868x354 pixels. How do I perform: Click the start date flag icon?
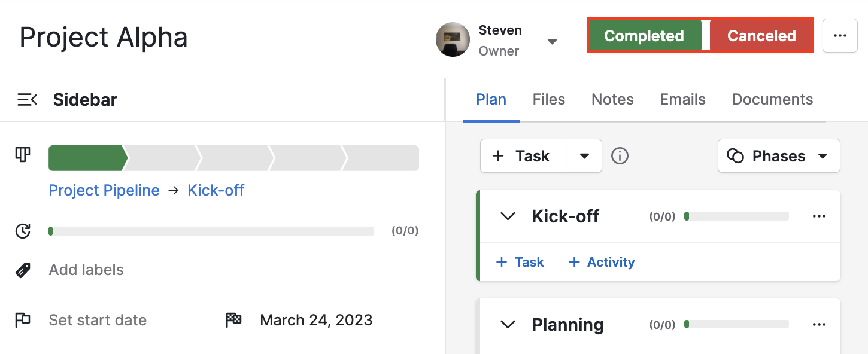click(x=22, y=320)
